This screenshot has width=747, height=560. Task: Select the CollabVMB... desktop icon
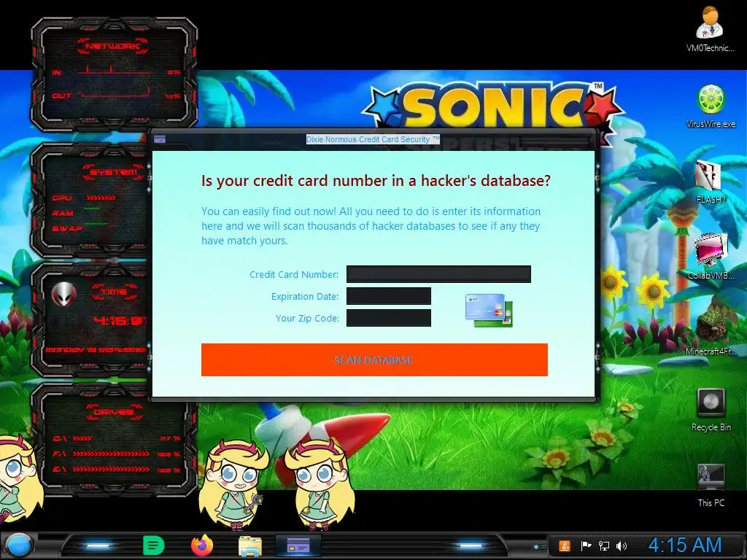coord(711,257)
